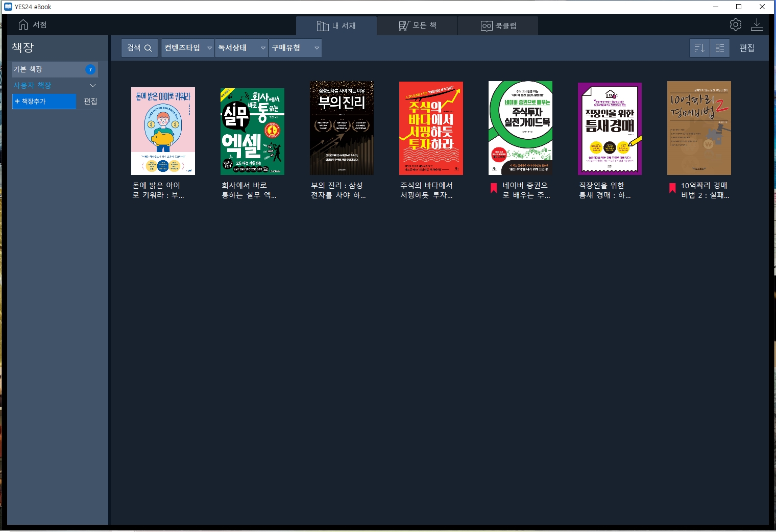Open book cover 10억짜리 경매비법 2
The image size is (776, 532).
[699, 128]
